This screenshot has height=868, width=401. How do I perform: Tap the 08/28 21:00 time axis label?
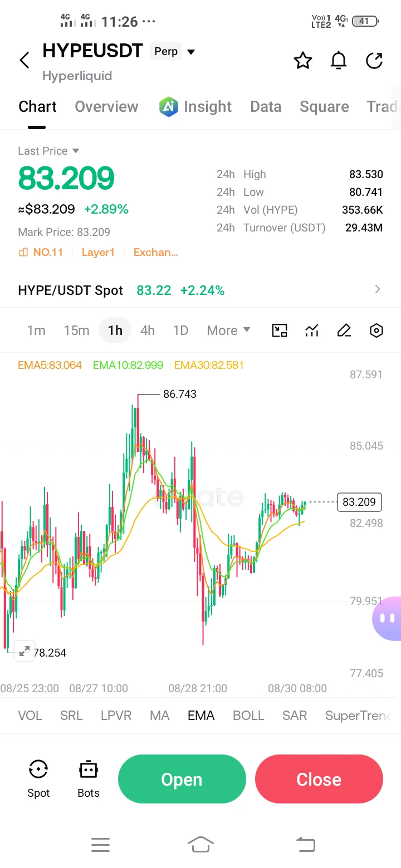point(198,688)
